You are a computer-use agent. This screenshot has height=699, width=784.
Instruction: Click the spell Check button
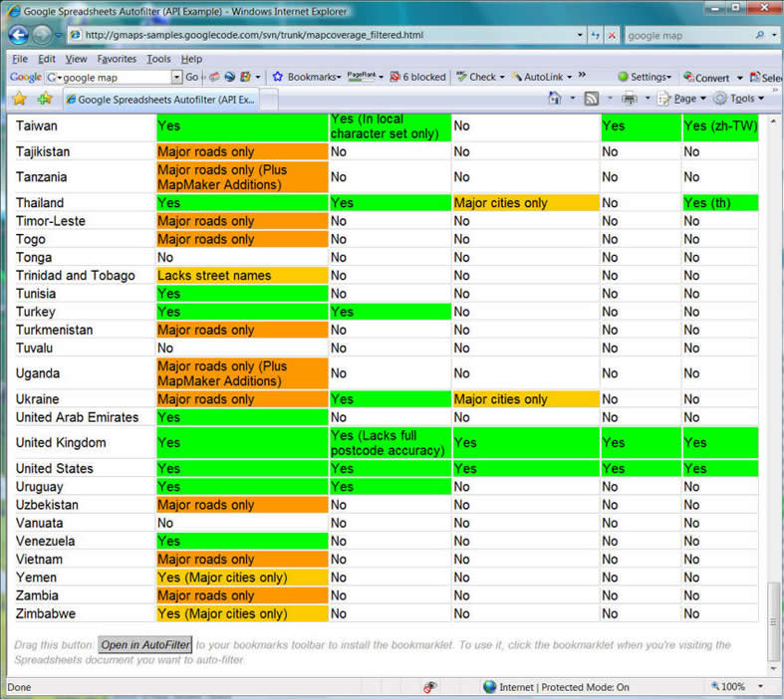[x=476, y=77]
